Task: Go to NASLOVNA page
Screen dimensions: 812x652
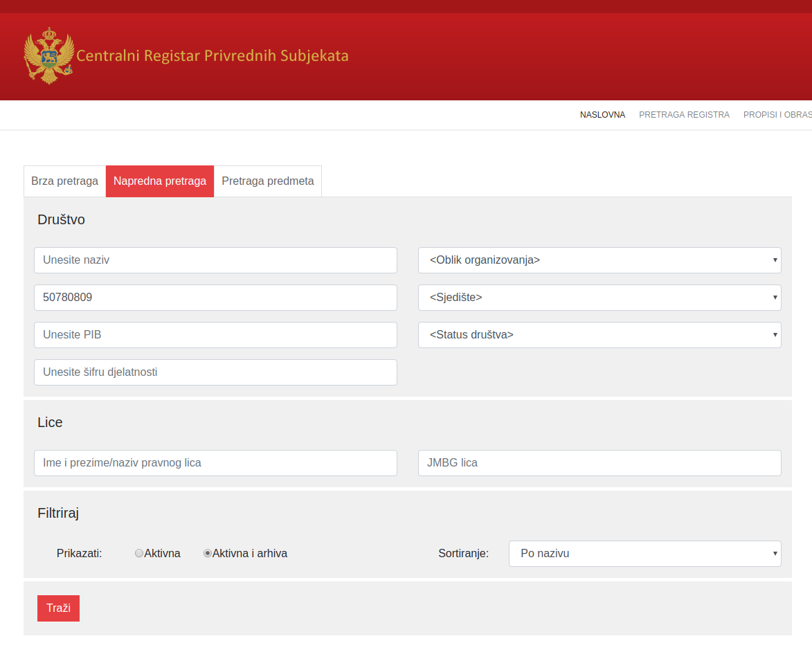Action: (602, 114)
